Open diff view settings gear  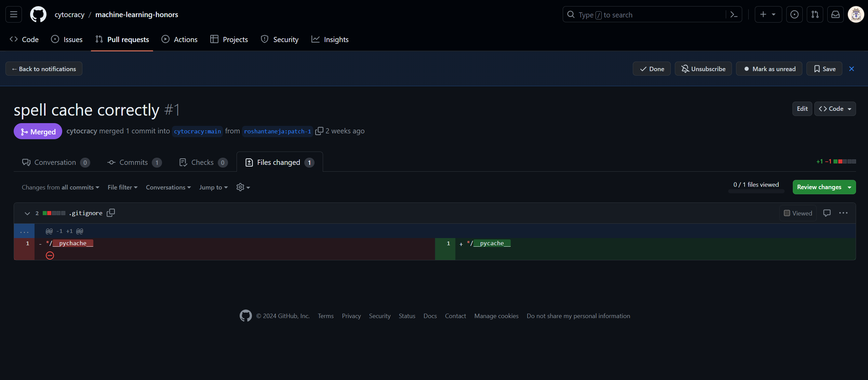pos(243,187)
